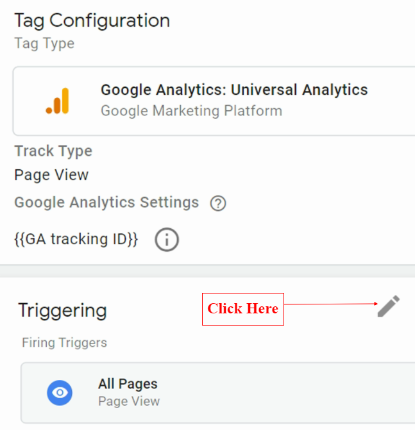This screenshot has height=430, width=415.
Task: Select the Universal Analytics tag type card
Action: click(214, 101)
